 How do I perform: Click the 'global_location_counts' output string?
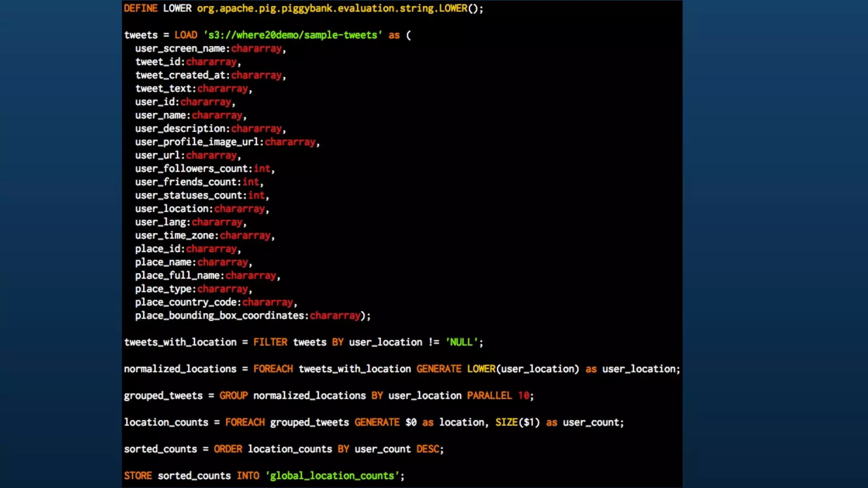coord(332,476)
